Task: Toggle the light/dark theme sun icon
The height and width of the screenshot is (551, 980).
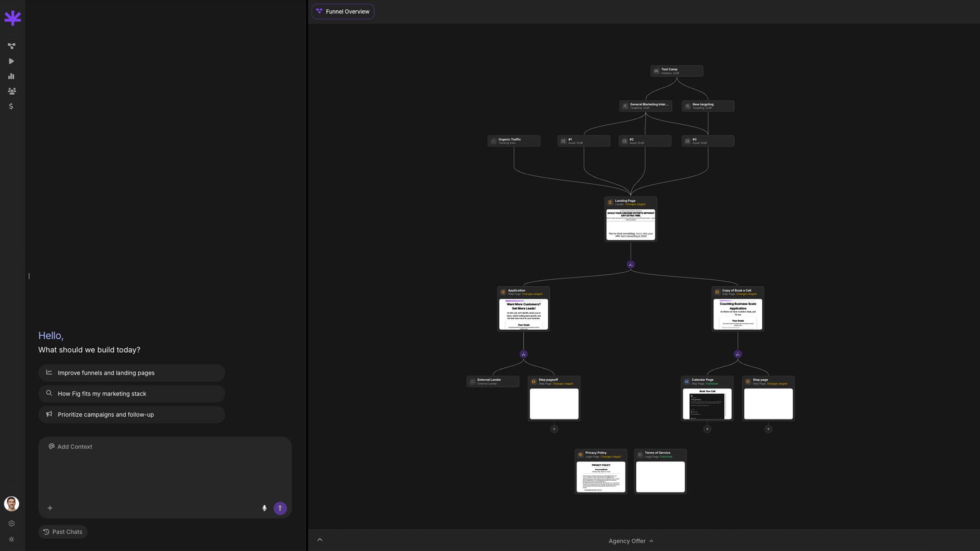Action: (11, 539)
